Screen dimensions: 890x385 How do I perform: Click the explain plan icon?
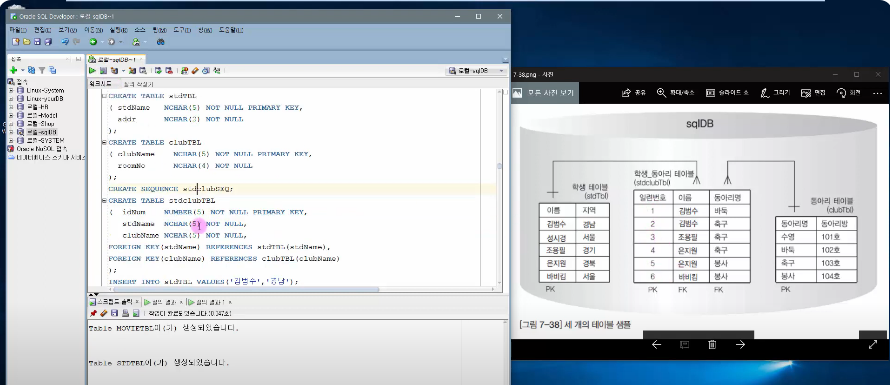[x=114, y=70]
